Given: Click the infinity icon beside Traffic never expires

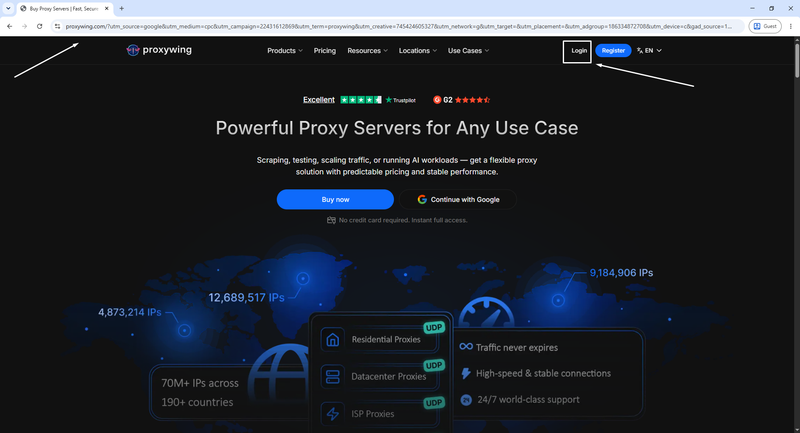Looking at the screenshot, I should tap(466, 347).
